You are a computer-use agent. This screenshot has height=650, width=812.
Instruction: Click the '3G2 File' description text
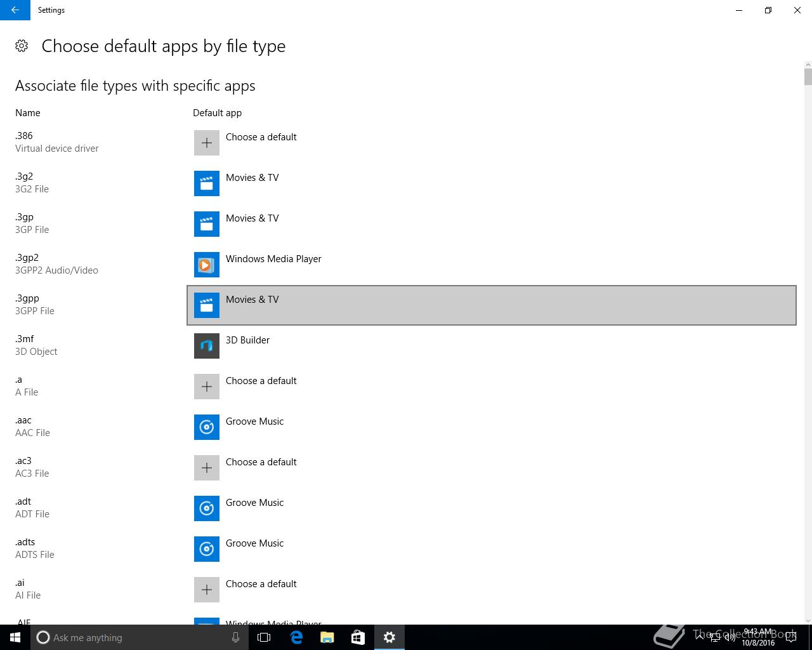tap(32, 189)
